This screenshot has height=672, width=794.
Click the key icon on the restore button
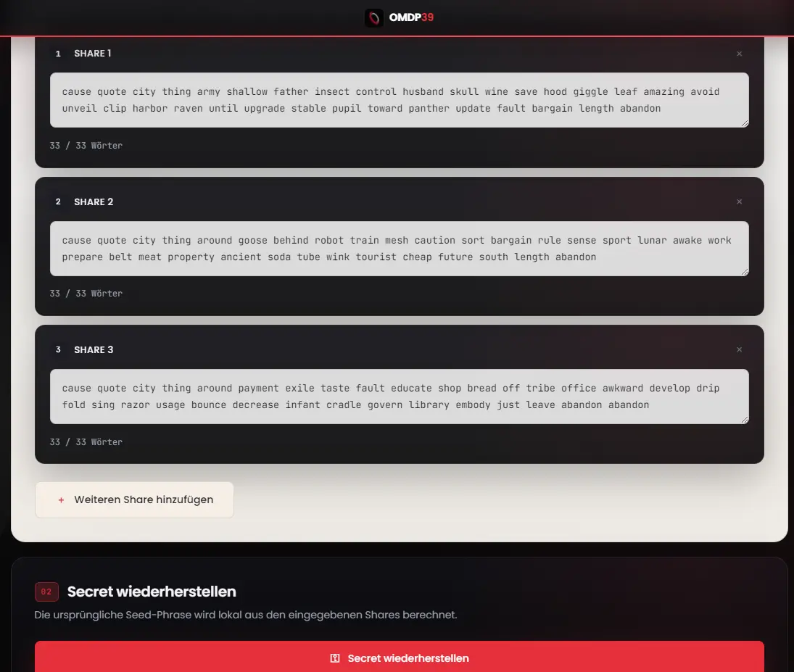point(335,658)
